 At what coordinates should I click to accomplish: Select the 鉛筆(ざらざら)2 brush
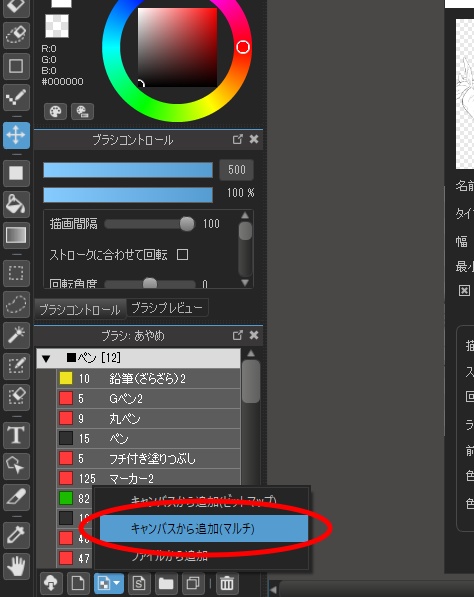click(x=148, y=378)
